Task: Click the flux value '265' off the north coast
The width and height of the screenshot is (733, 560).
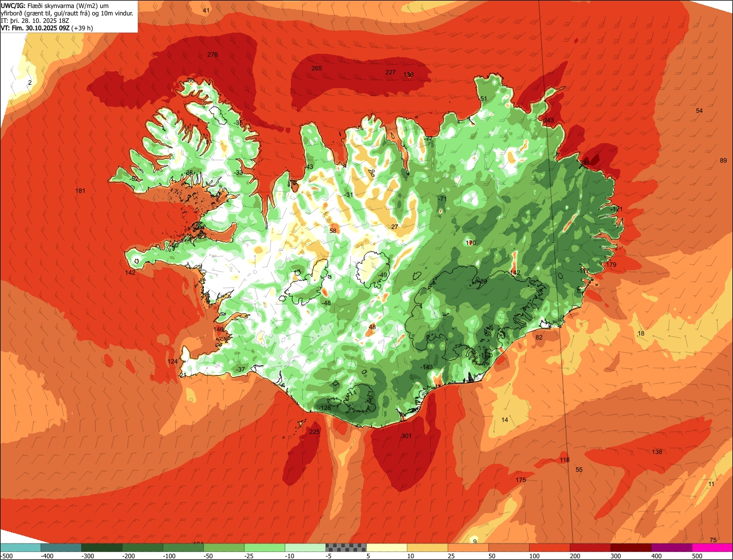Action: pyautogui.click(x=317, y=68)
